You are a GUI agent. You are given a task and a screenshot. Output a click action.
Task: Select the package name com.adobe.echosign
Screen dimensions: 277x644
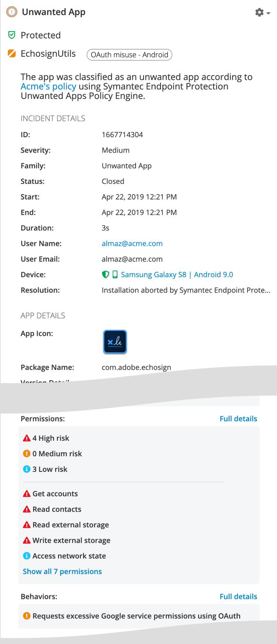coord(136,367)
